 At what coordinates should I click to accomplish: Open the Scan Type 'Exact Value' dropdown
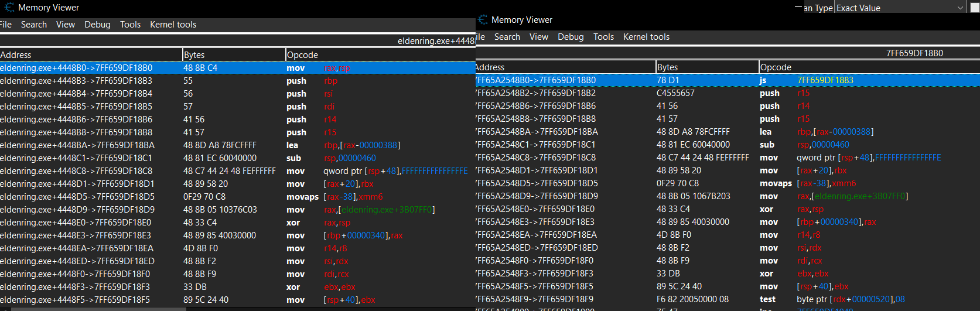click(899, 8)
